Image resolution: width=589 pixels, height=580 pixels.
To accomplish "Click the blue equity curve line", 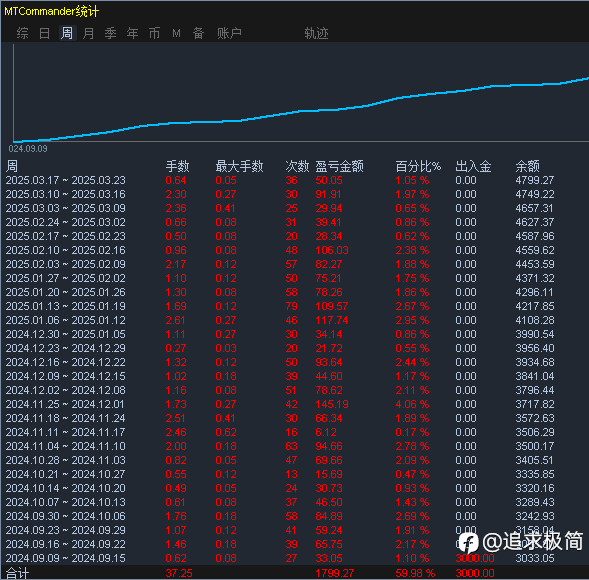I will tap(301, 111).
